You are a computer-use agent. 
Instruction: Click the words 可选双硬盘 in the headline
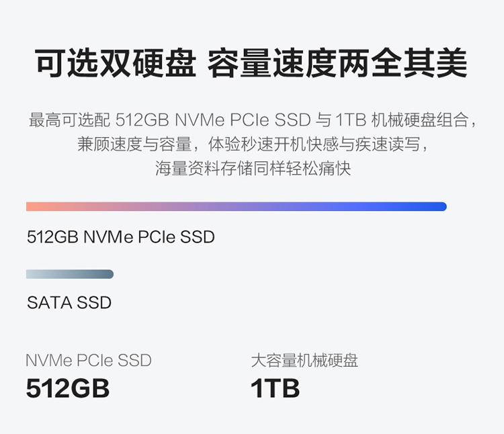(116, 63)
